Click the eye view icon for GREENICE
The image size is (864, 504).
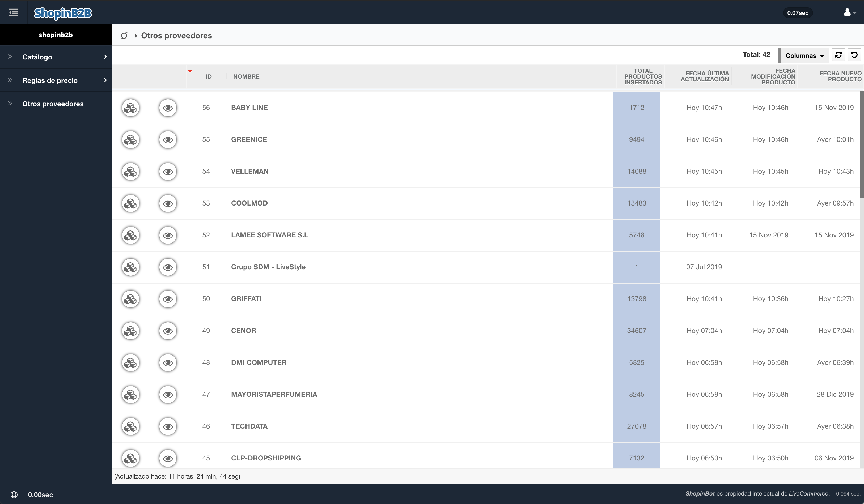point(168,140)
